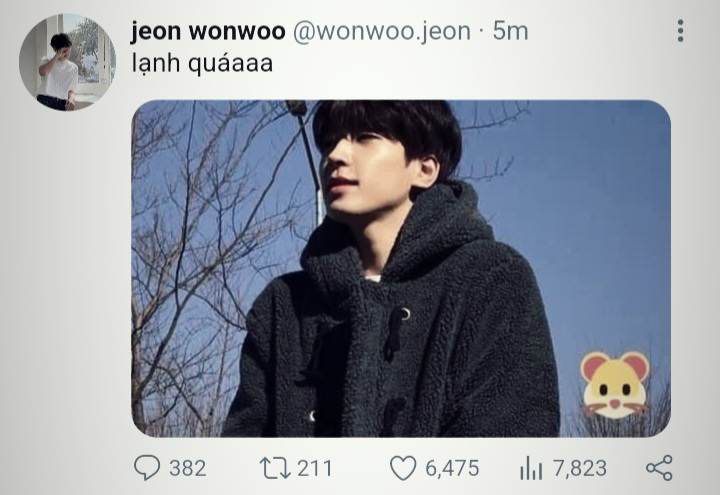Retweet this post using the arrows icon
The image size is (720, 495).
point(275,468)
